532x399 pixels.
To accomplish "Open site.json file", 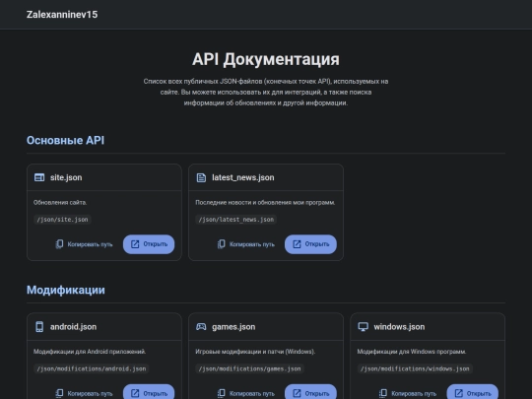I will click(x=149, y=244).
